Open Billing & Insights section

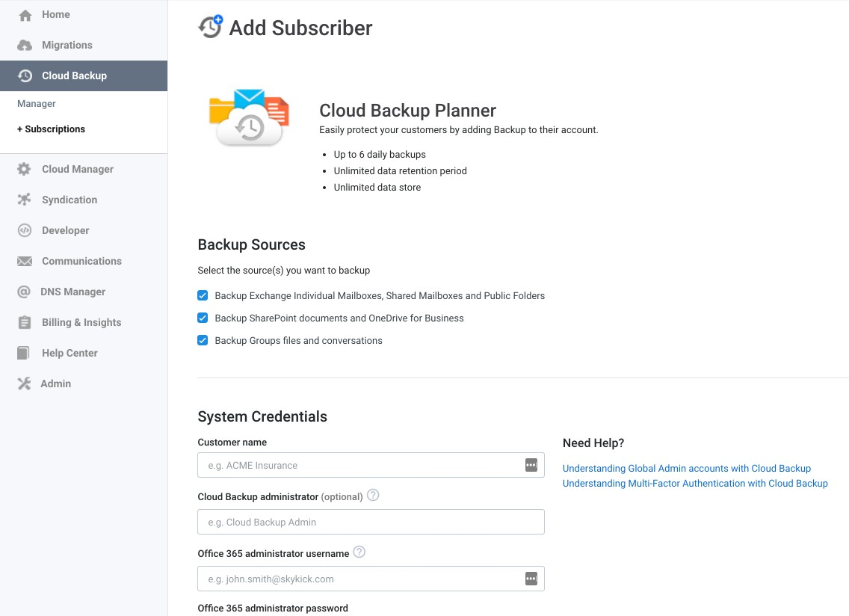point(84,322)
